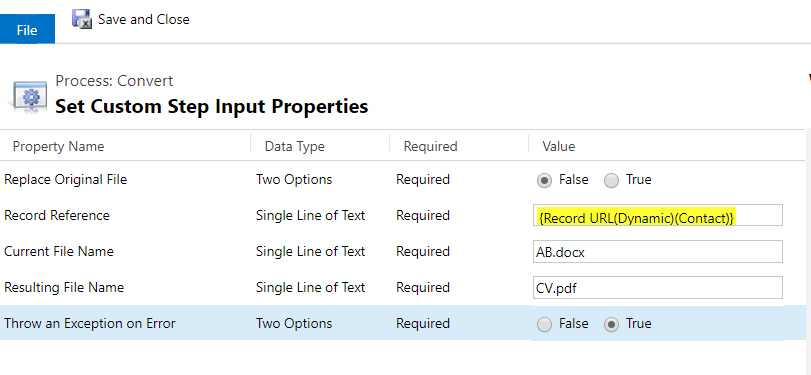
Task: Focus the Current File Name field containing AB.docx
Action: tap(657, 251)
